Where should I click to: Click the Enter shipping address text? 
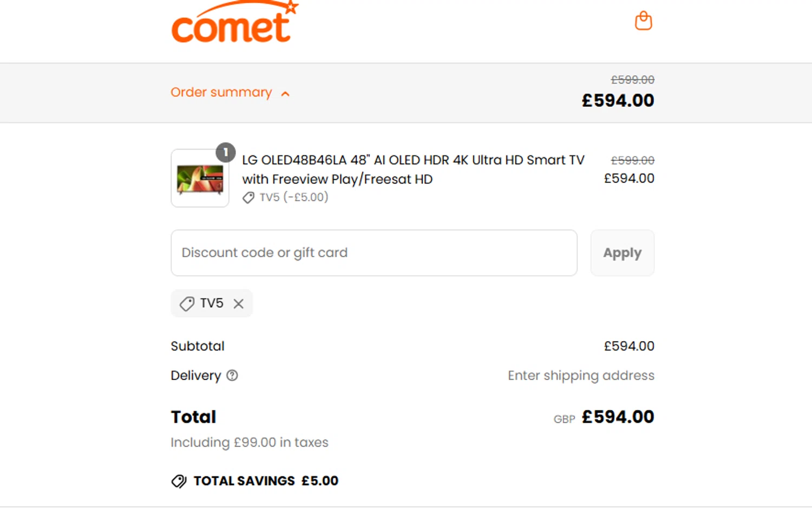click(x=580, y=375)
